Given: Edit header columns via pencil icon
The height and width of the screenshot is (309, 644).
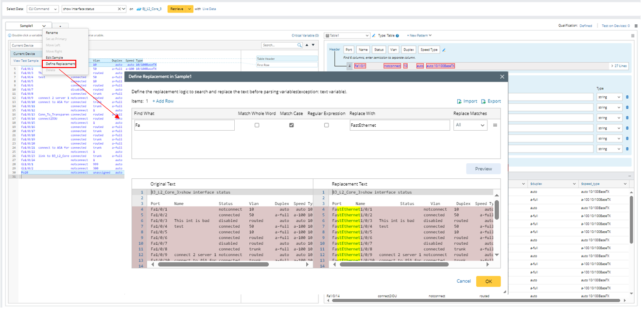Looking at the screenshot, I should point(444,50).
